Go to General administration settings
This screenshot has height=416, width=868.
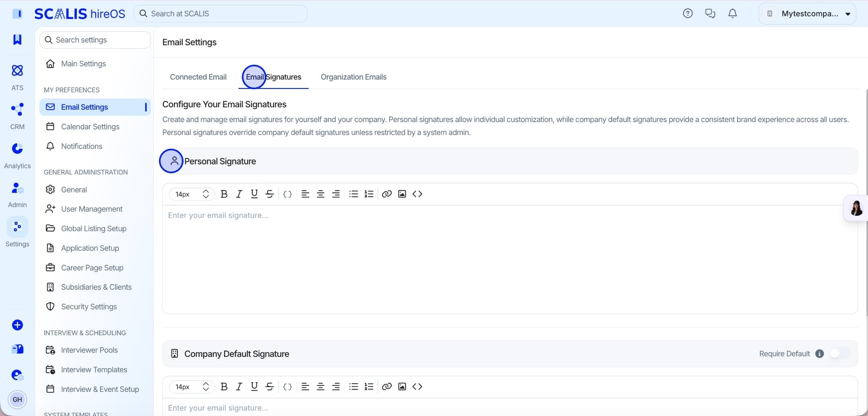point(95,190)
